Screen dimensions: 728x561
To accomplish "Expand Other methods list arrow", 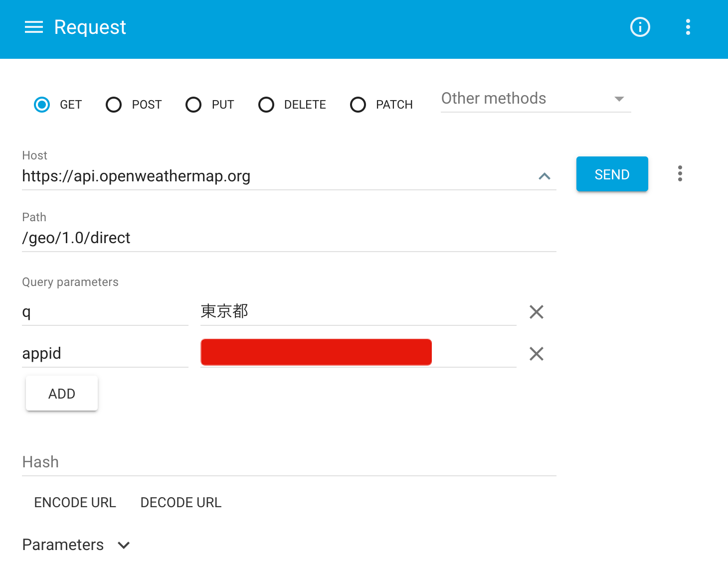I will pos(619,99).
